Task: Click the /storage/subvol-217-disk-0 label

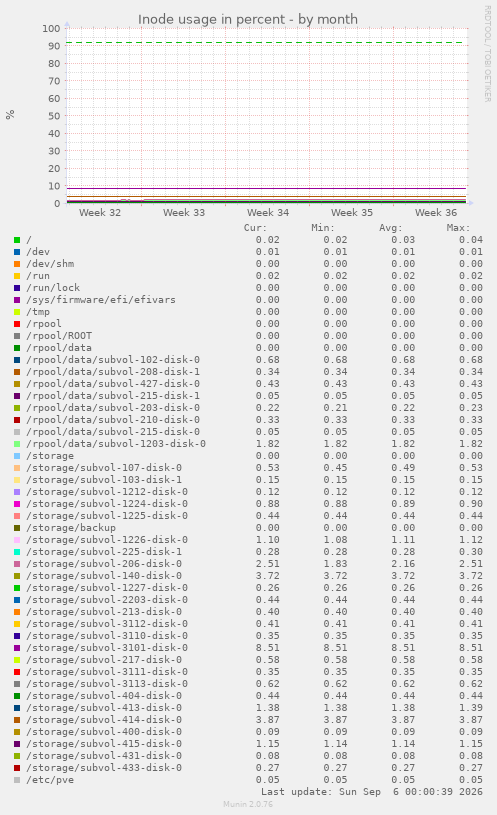Action: 104,660
